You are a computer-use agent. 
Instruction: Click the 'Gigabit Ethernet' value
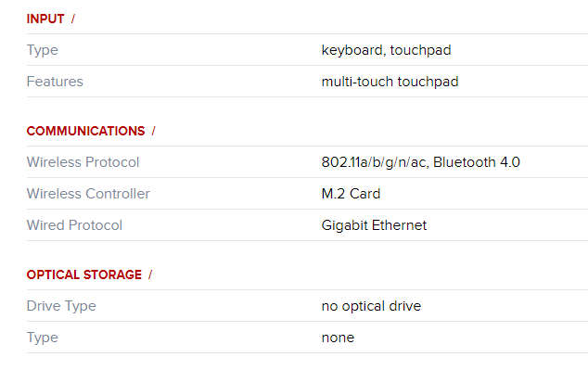pos(374,225)
